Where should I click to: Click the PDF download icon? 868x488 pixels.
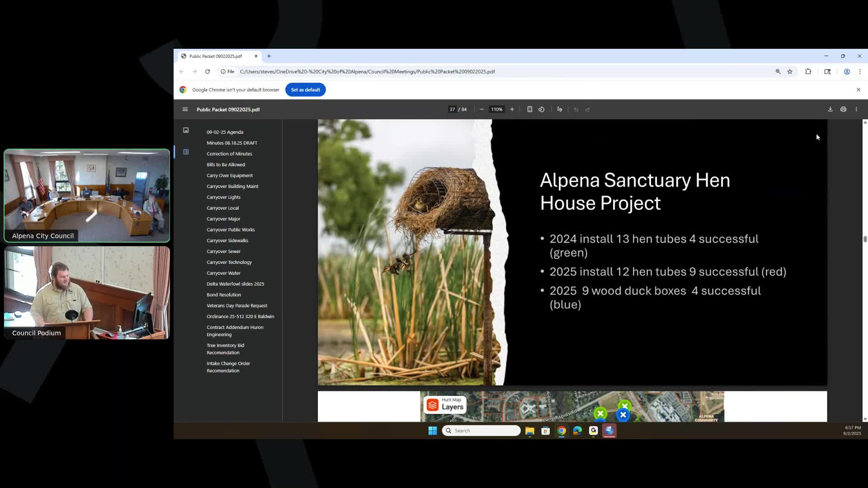(x=830, y=109)
